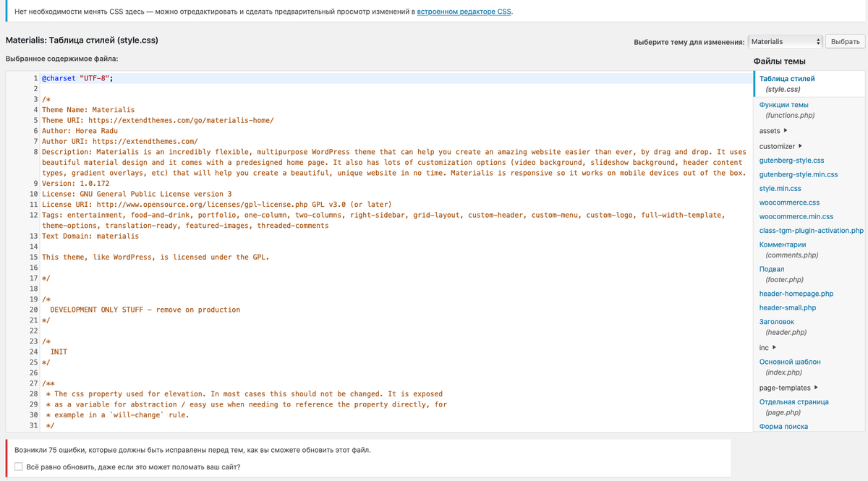Click the 'License: GNU General Public License' line
This screenshot has width=868, height=481.
point(137,194)
